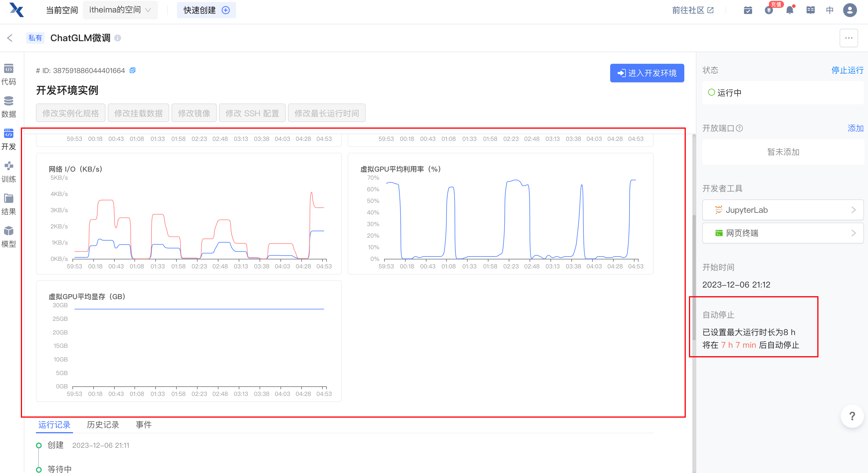Expand the itheima的空间 workspace dropdown
Screen dimensions: 868x473
click(x=120, y=10)
